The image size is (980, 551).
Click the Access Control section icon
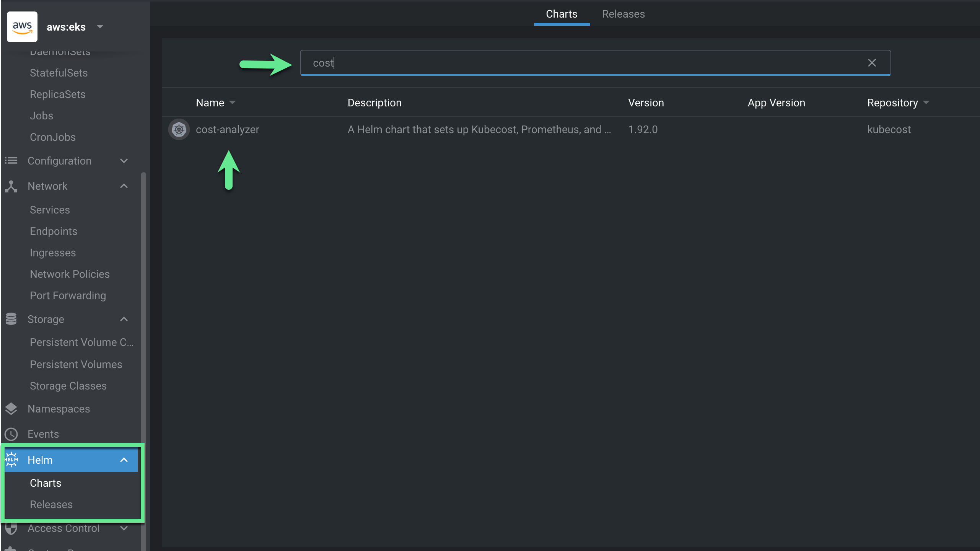(x=10, y=529)
